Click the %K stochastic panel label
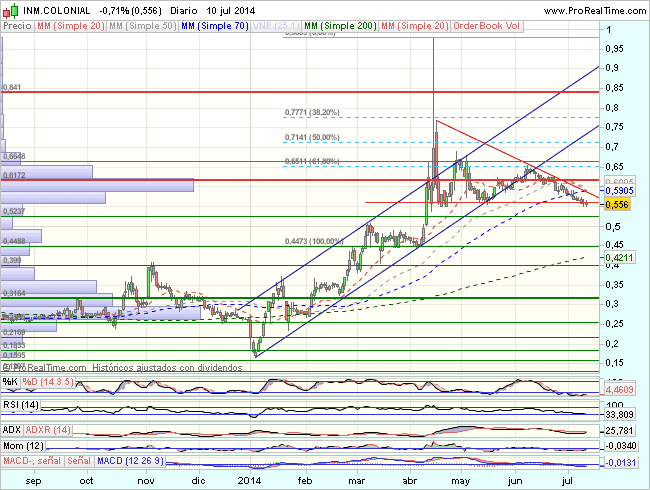The image size is (650, 490). click(10, 381)
